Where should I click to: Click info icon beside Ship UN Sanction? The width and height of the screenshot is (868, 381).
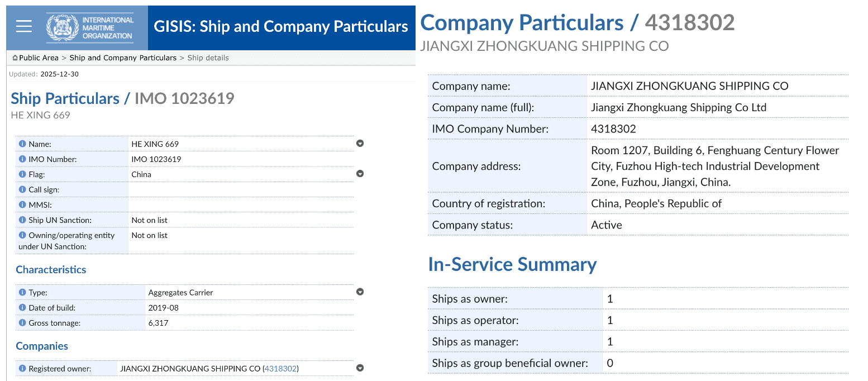[x=23, y=220]
